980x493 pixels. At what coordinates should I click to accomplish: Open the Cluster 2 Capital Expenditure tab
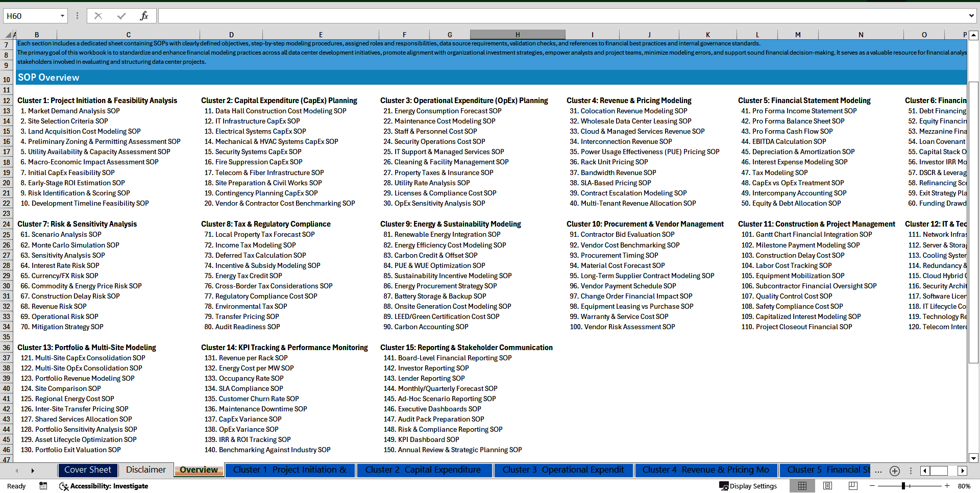(424, 470)
